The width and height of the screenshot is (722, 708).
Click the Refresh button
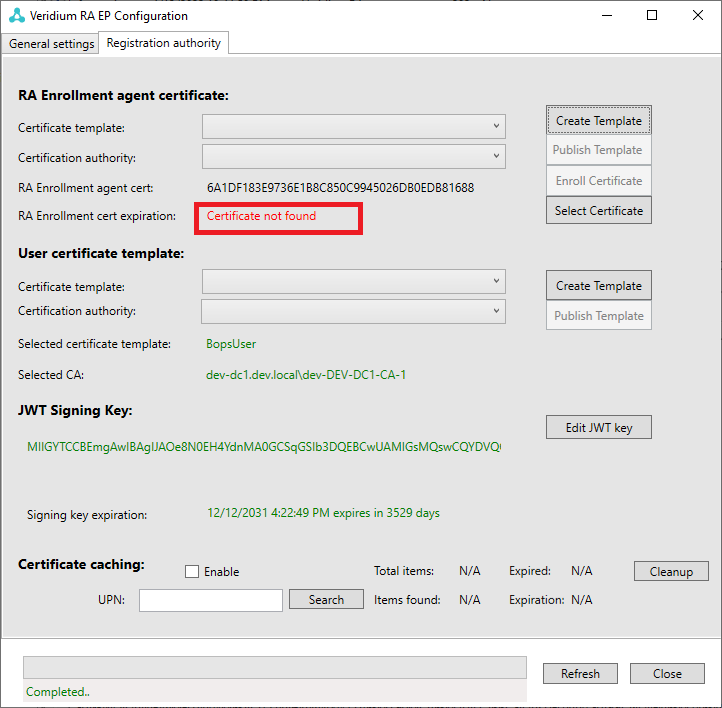tap(580, 674)
